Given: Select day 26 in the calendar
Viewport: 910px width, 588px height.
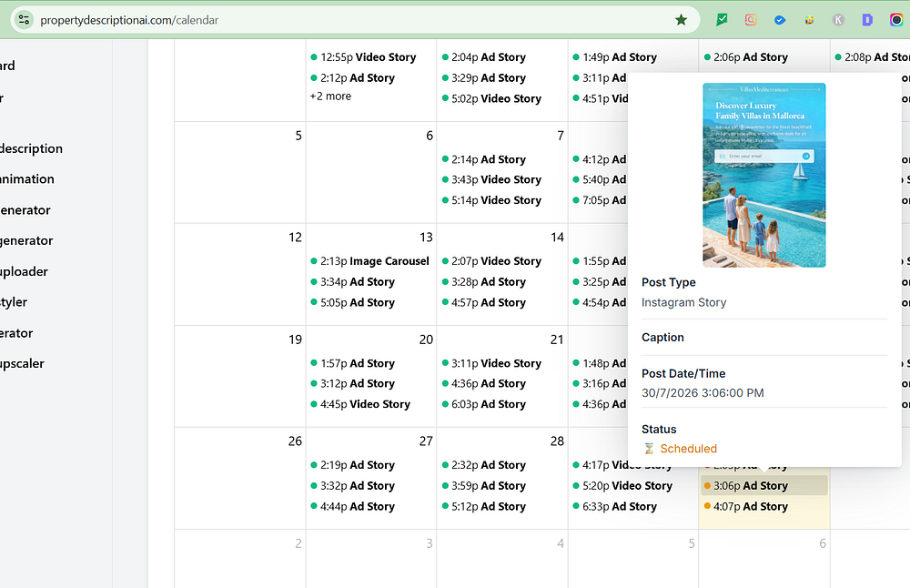Looking at the screenshot, I should 295,441.
